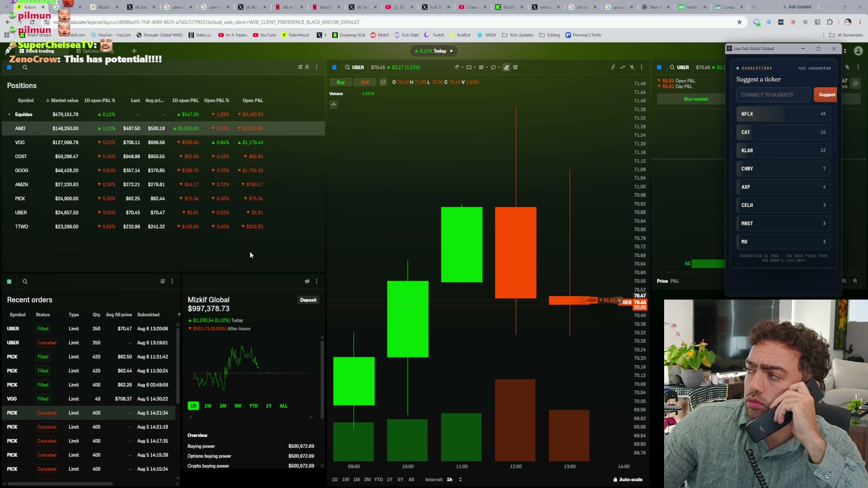Click the UBER symbol search in chart header

[354, 67]
